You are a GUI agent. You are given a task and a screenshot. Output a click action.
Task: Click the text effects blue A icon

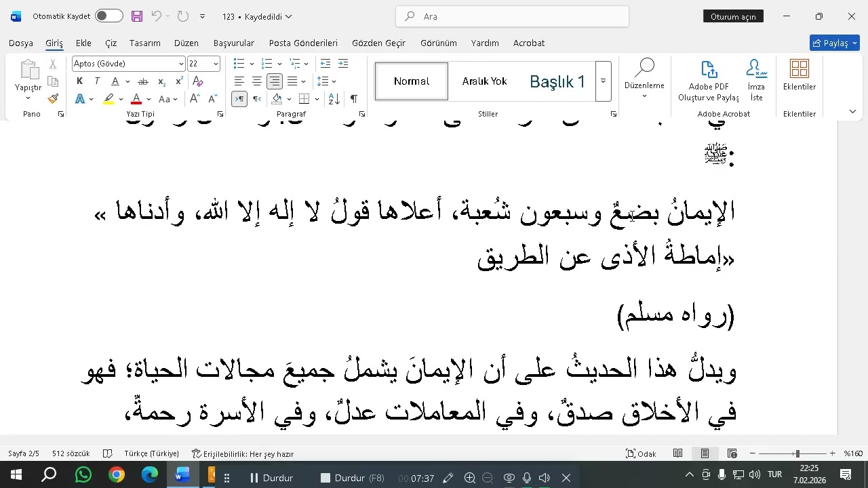tap(79, 99)
